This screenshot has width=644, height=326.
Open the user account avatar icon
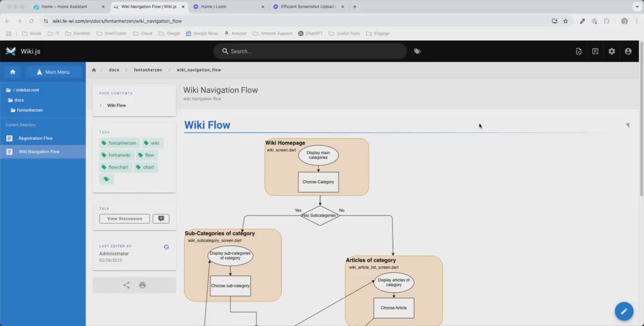628,51
